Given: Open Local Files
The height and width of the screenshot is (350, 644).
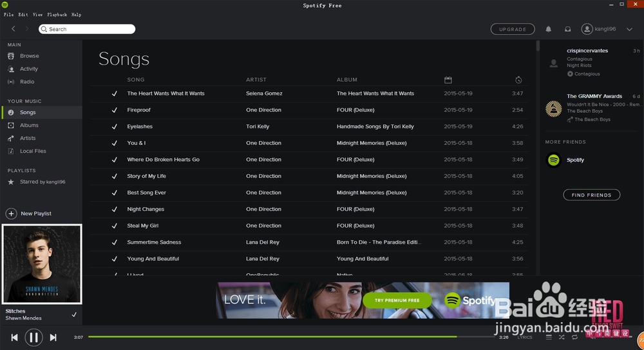Looking at the screenshot, I should (33, 151).
